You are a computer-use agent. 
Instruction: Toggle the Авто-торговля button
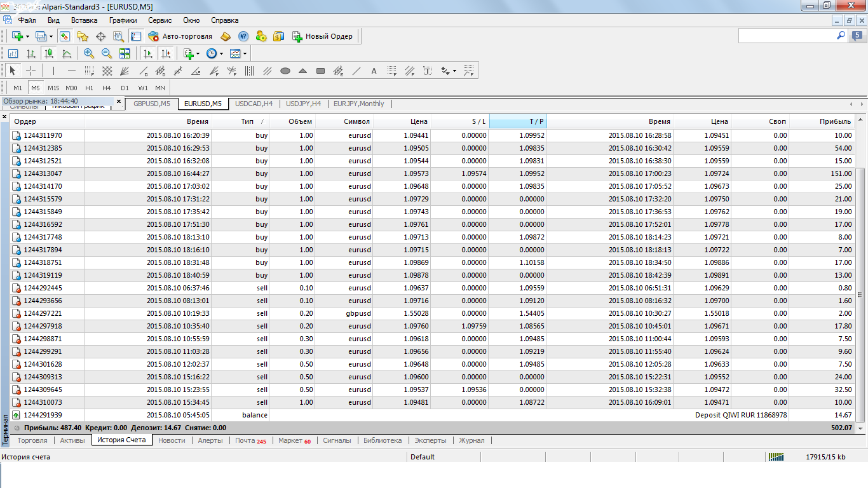point(180,37)
